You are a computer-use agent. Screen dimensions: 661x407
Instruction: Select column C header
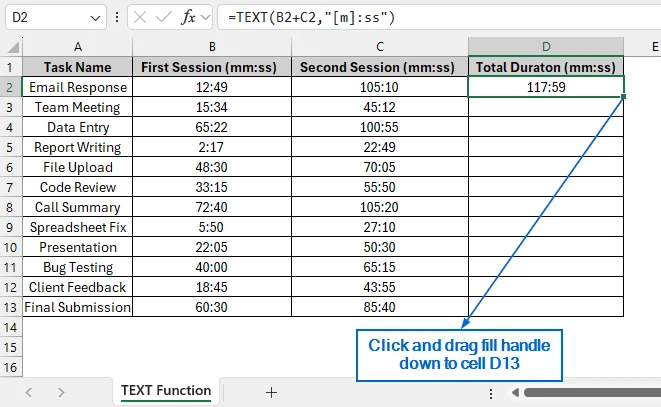coord(380,46)
